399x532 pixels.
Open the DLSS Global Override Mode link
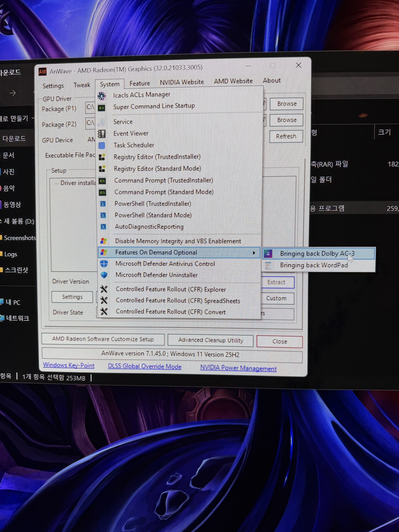145,366
